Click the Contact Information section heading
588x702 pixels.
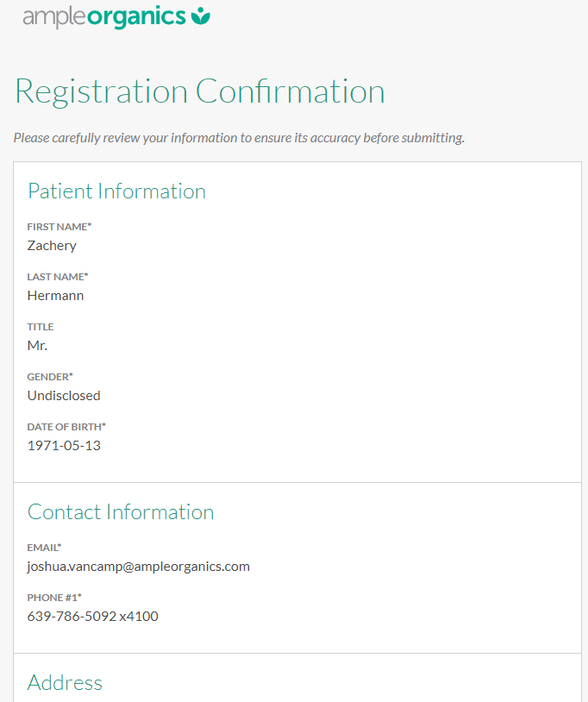(121, 511)
